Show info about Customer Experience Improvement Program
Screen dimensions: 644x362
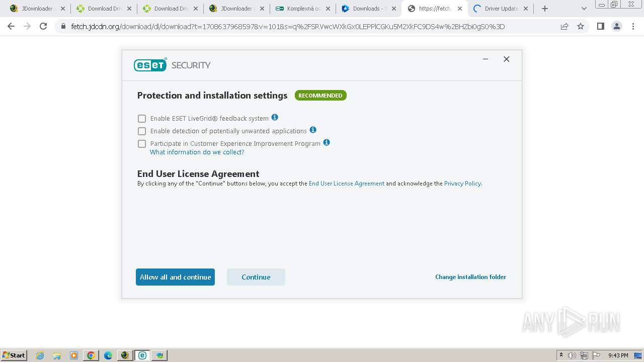(x=327, y=142)
